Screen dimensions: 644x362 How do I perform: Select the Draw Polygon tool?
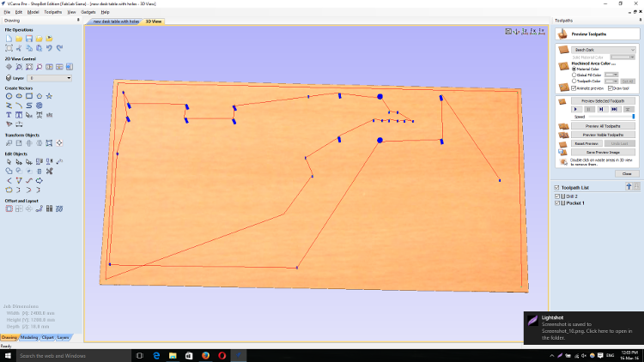point(39,96)
